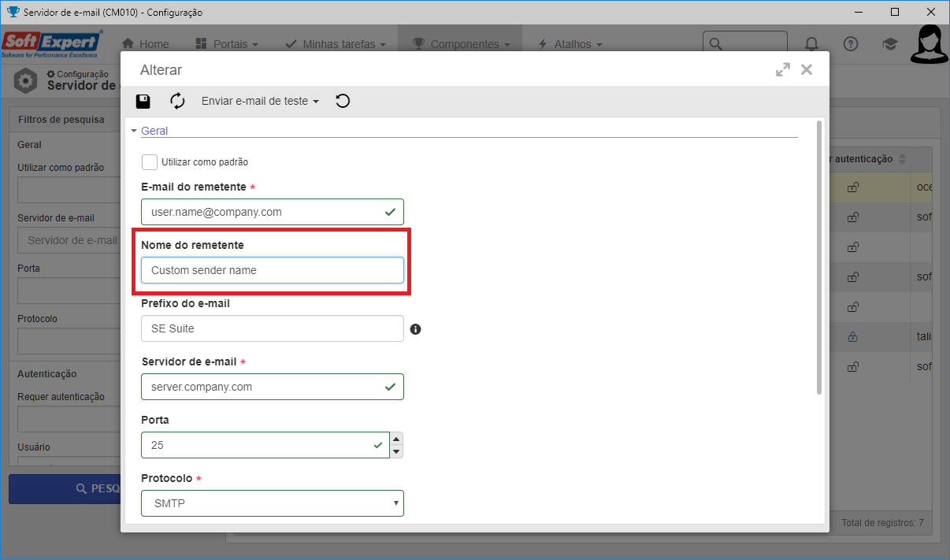This screenshot has height=560, width=950.
Task: Click the circular arrows refresh icon in the Alterar toolbar
Action: (x=177, y=101)
